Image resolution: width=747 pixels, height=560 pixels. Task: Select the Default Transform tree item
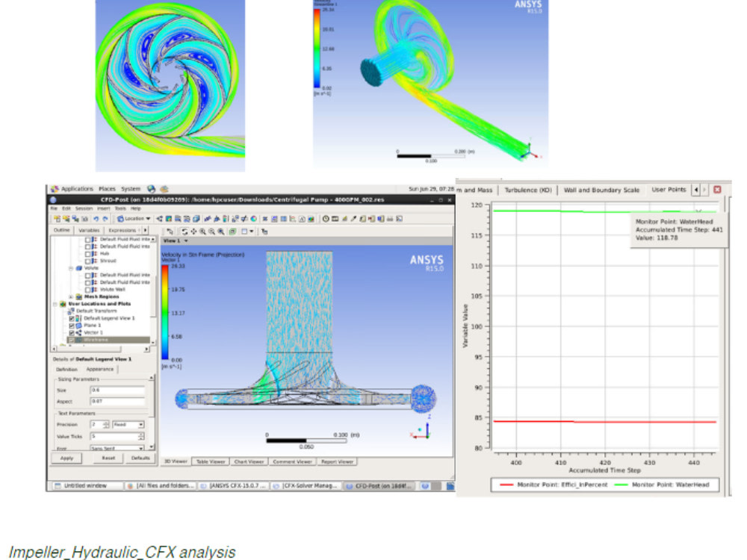96,311
